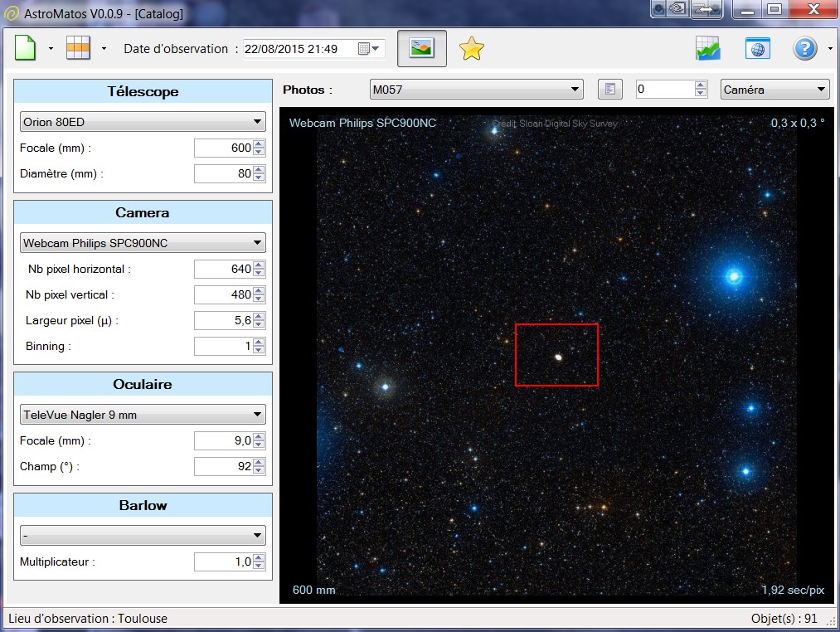Increase Multiplicateur stepper
840x632 pixels.
pos(259,557)
